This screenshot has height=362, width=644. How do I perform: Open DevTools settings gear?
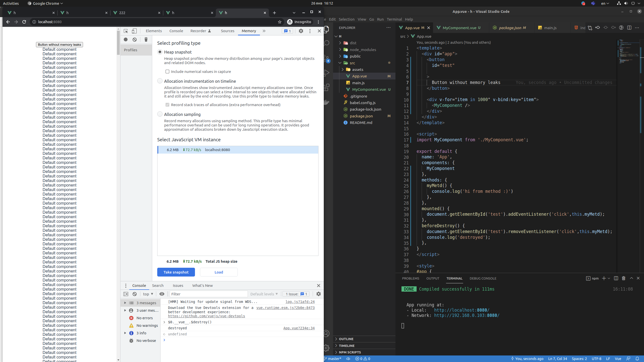301,31
